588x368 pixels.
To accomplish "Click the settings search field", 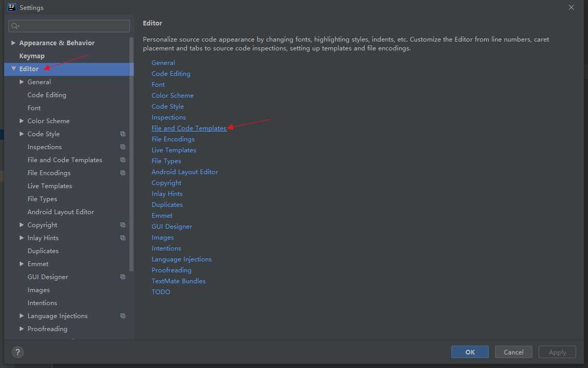I will click(73, 26).
